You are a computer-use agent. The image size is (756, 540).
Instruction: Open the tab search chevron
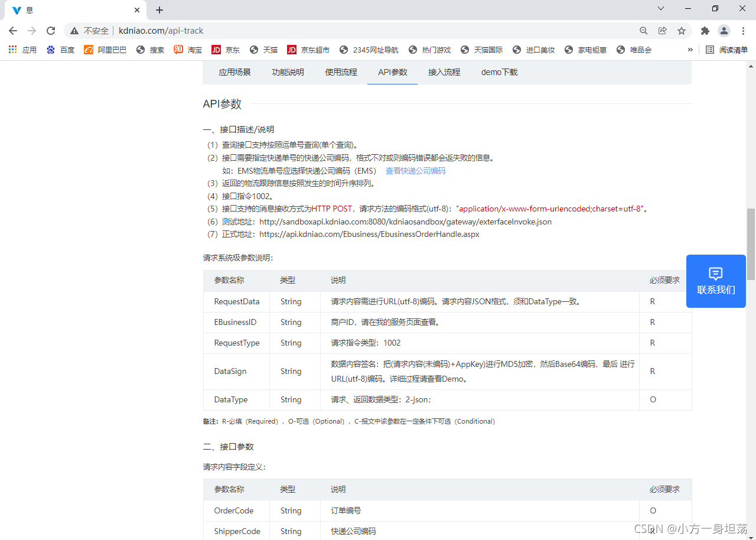click(x=661, y=8)
